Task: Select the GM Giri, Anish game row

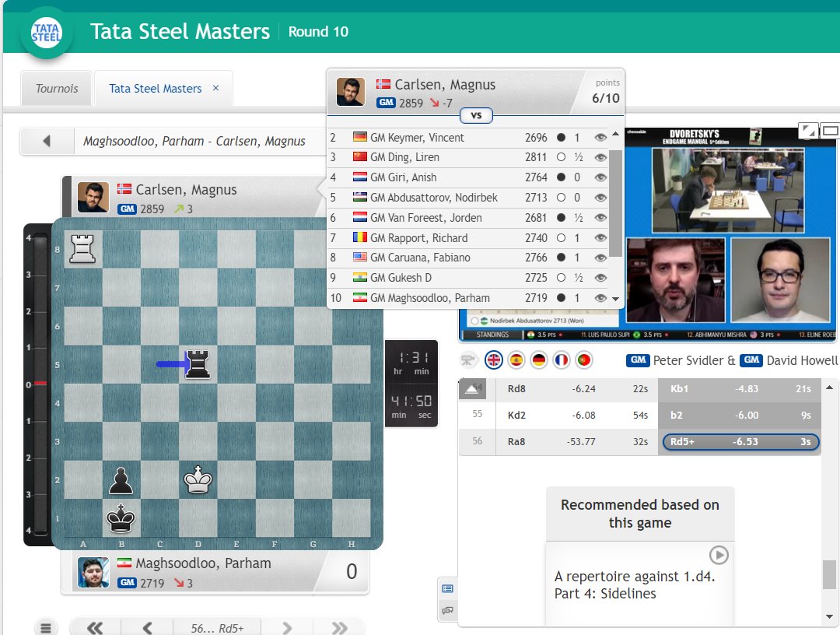Action: click(468, 177)
